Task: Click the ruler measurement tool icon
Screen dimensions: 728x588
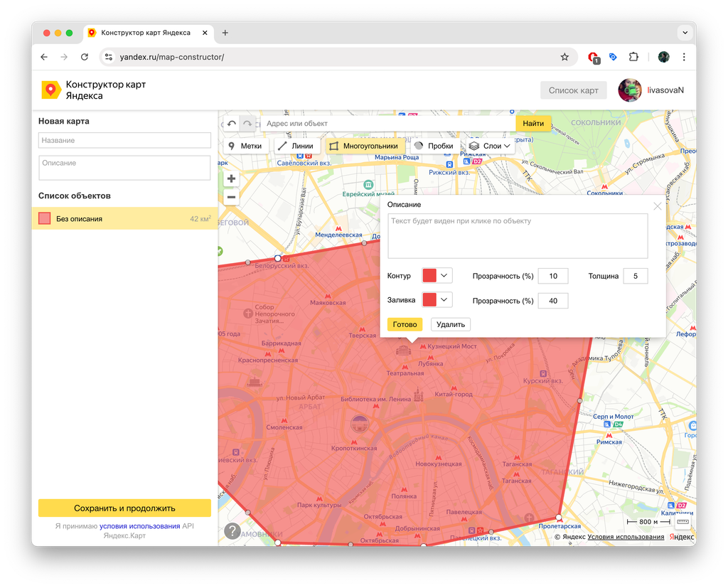Action: (x=682, y=522)
